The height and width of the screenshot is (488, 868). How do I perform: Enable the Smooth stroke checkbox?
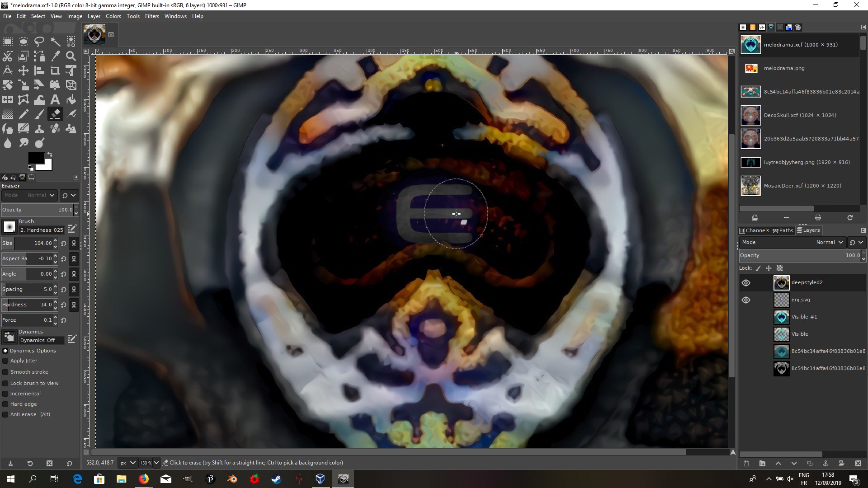point(5,372)
